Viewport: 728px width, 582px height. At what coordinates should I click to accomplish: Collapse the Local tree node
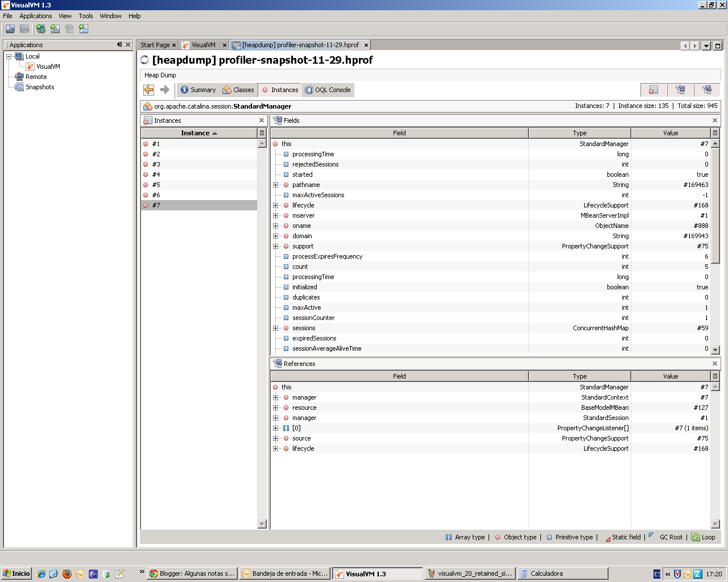pyautogui.click(x=9, y=56)
